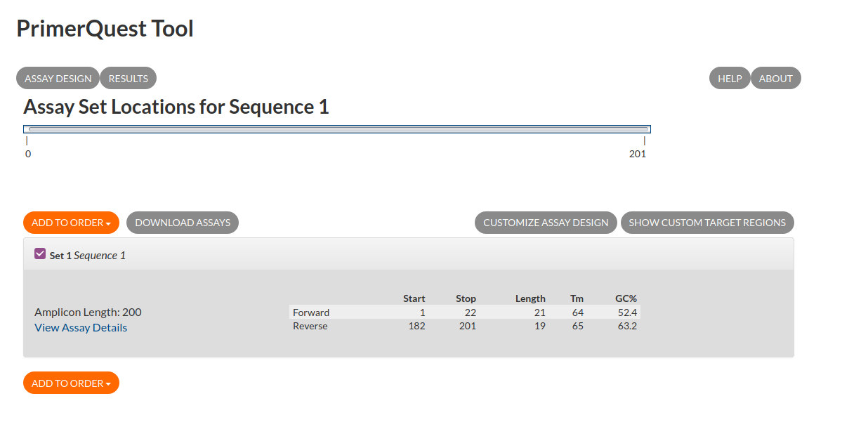This screenshot has height=441, width=868.
Task: Click the Forward primer Tm value 64
Action: coord(578,312)
